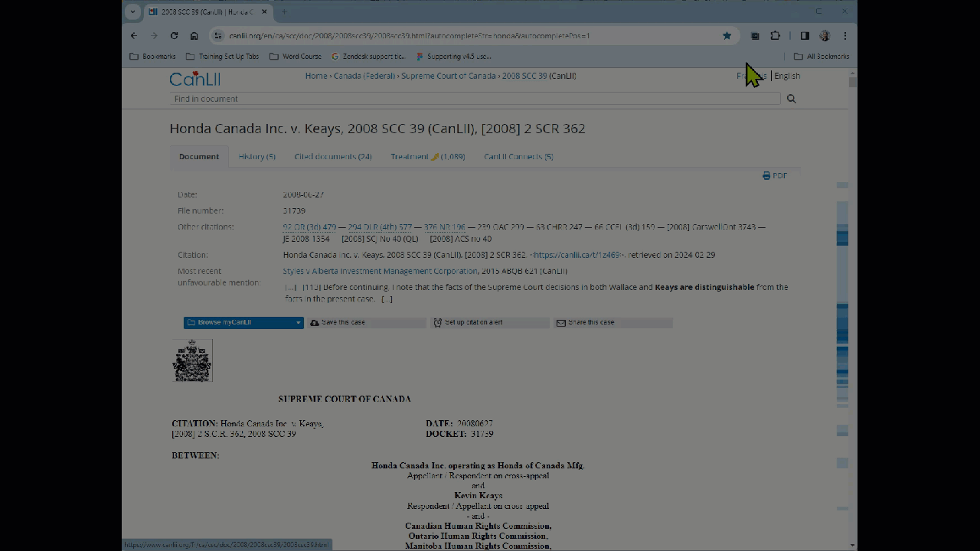980x551 pixels.
Task: Select the case title heading
Action: 377,129
